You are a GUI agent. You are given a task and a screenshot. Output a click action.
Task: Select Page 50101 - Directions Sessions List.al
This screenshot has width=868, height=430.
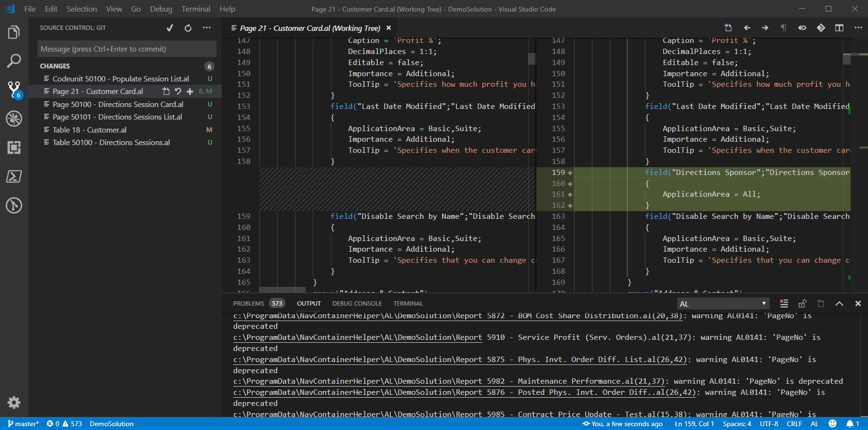pyautogui.click(x=125, y=117)
